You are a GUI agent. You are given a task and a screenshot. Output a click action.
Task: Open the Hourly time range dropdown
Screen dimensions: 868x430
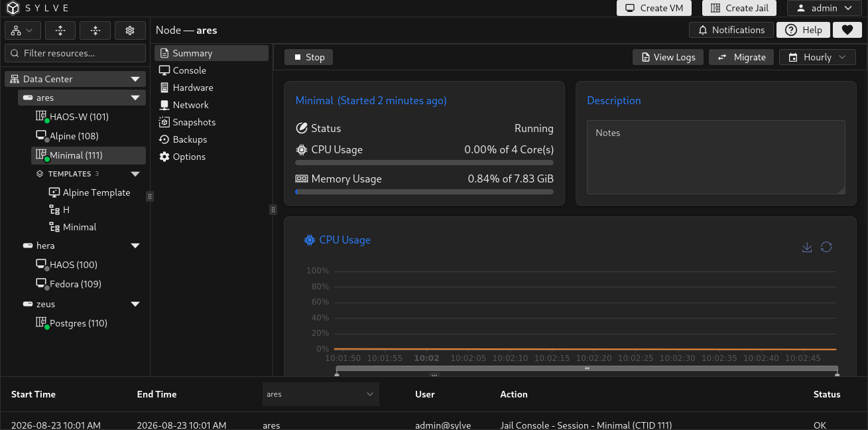click(x=817, y=57)
